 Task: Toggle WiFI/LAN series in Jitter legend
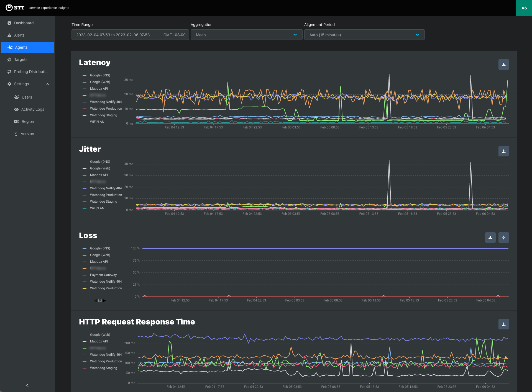(93, 208)
